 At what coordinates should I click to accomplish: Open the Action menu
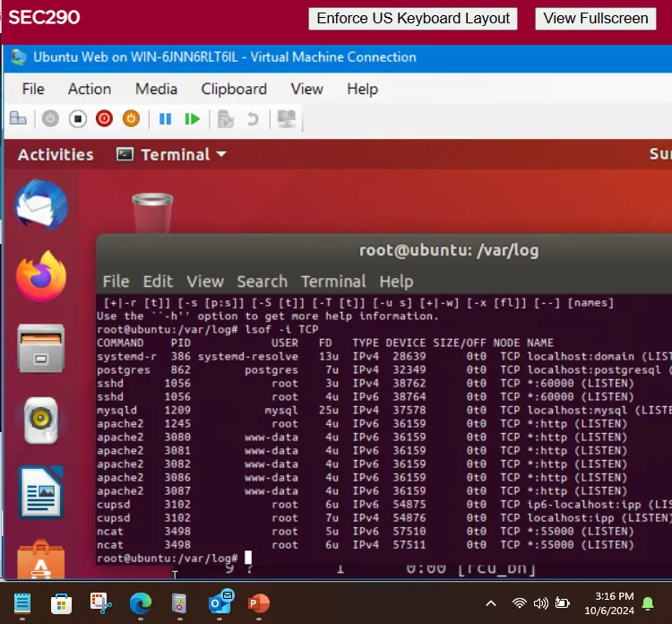tap(90, 89)
